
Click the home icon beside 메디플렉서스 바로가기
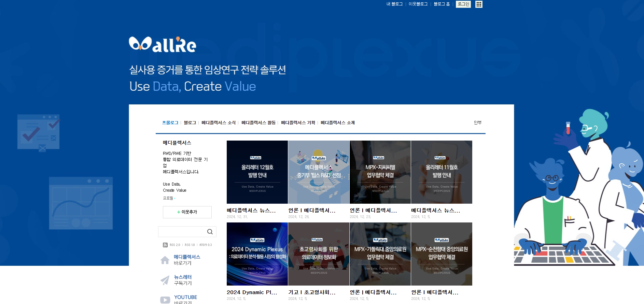(x=165, y=260)
